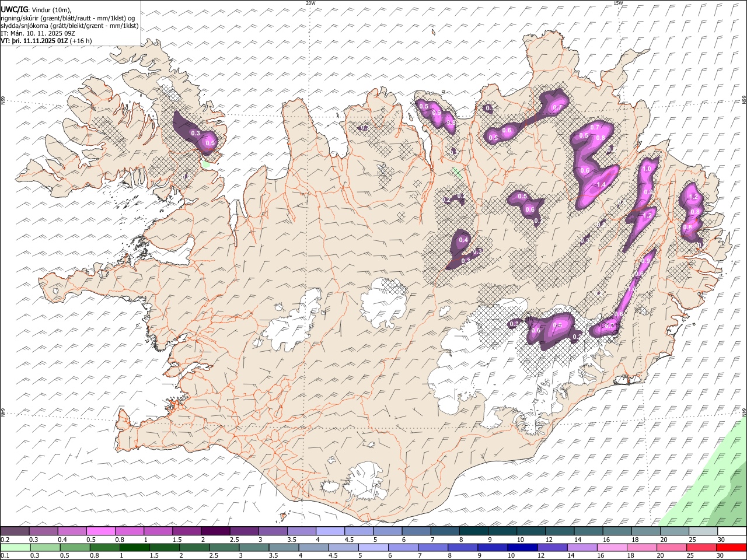
Task: Click the 1 swatch in the purple legend row
Action: tap(158, 531)
